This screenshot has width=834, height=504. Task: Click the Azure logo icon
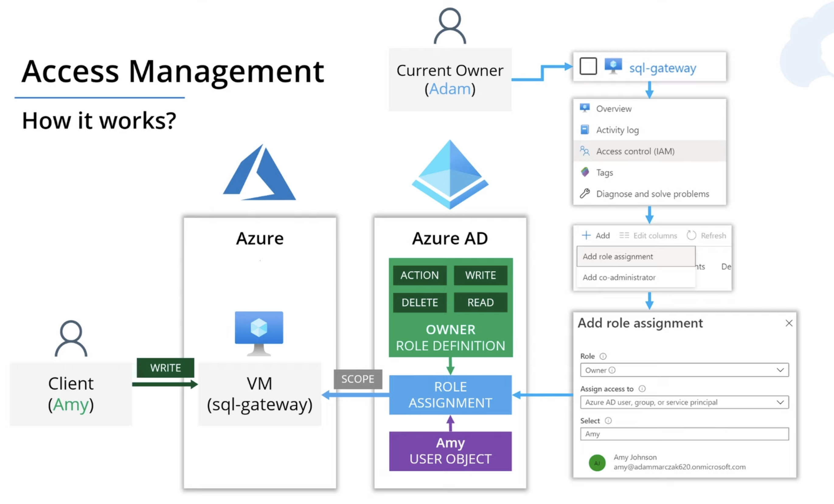pyautogui.click(x=260, y=172)
